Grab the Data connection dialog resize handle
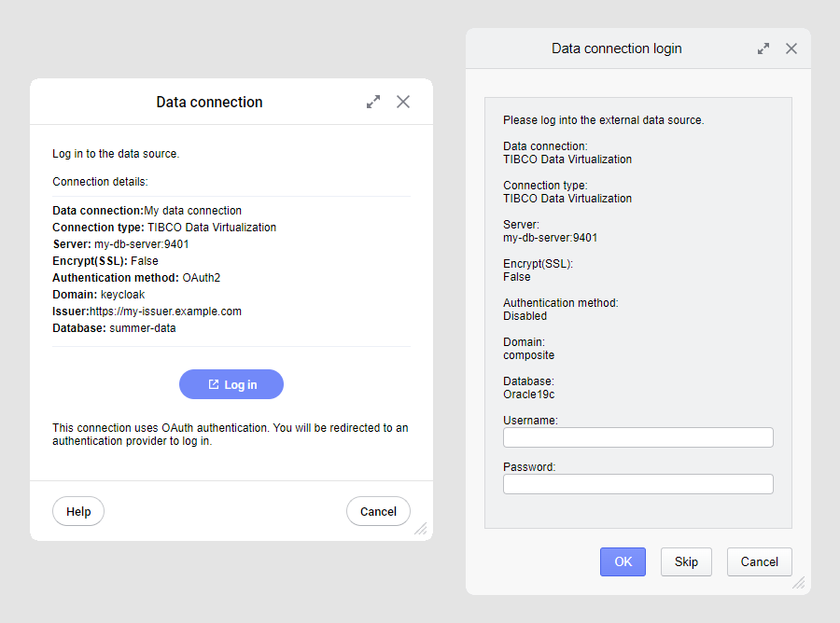 [421, 529]
